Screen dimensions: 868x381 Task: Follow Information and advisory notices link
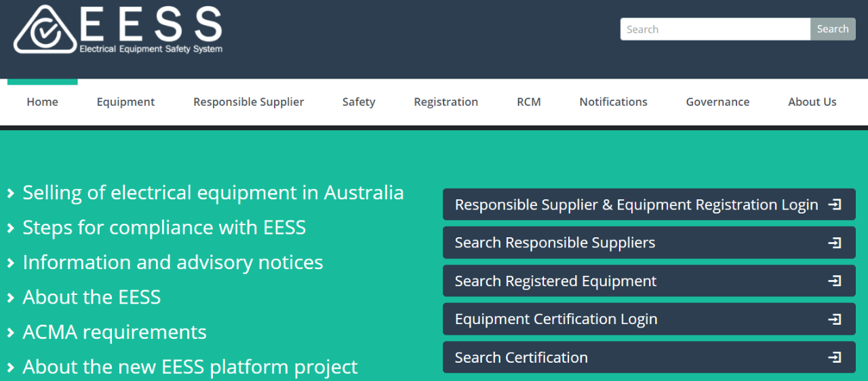click(173, 262)
